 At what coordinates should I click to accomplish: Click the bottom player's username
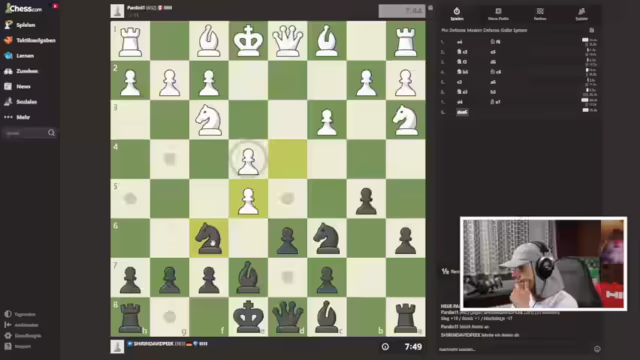coord(153,344)
